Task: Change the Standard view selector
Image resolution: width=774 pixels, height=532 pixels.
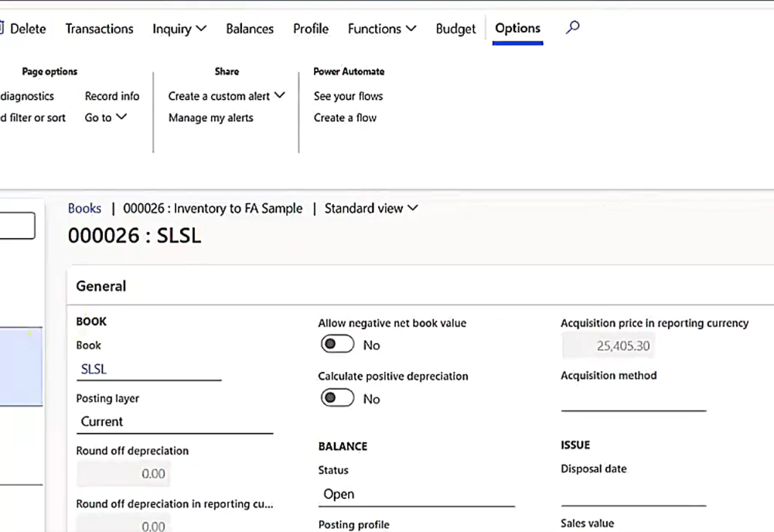Action: pyautogui.click(x=371, y=208)
